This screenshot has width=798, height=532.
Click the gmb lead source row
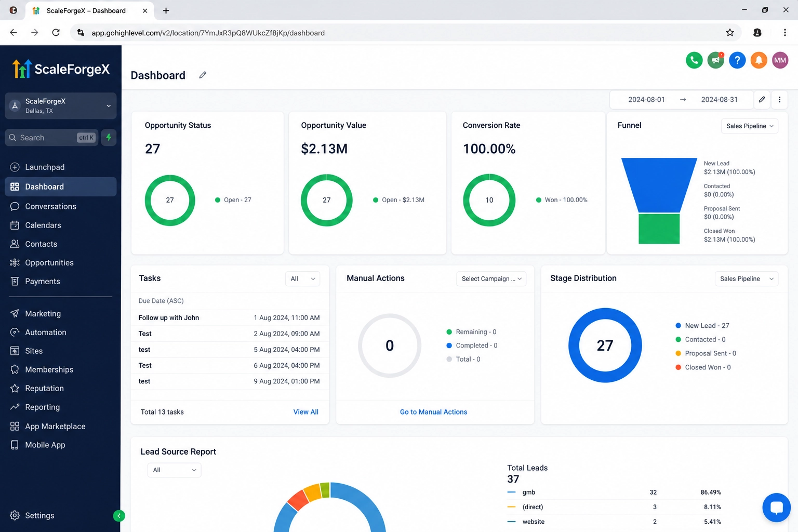(614, 492)
